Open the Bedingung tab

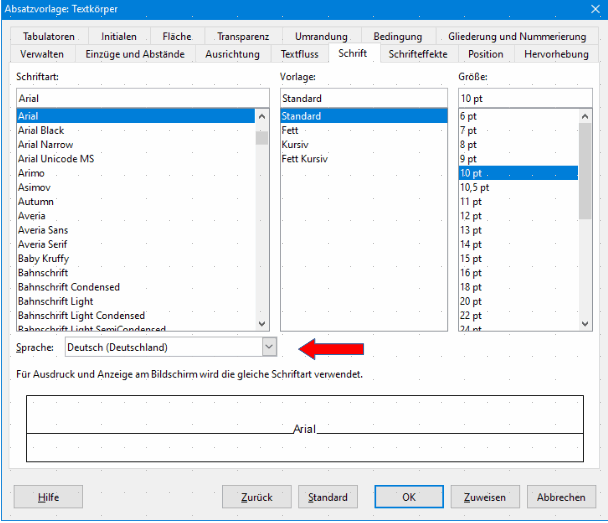(x=398, y=36)
